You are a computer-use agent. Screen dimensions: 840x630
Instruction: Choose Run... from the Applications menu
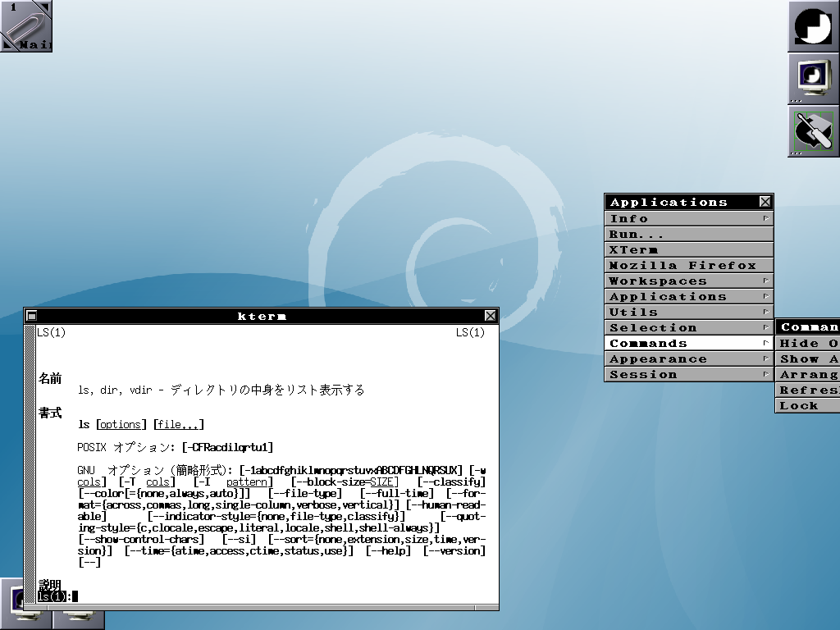(689, 234)
